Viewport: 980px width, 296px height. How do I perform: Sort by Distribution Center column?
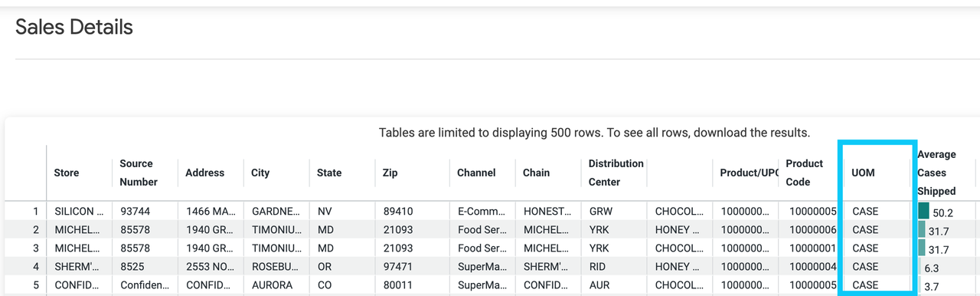(x=616, y=173)
